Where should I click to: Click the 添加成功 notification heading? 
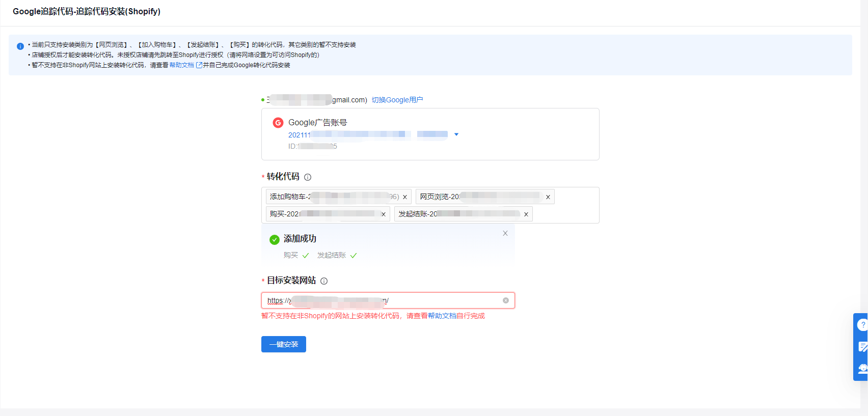300,239
